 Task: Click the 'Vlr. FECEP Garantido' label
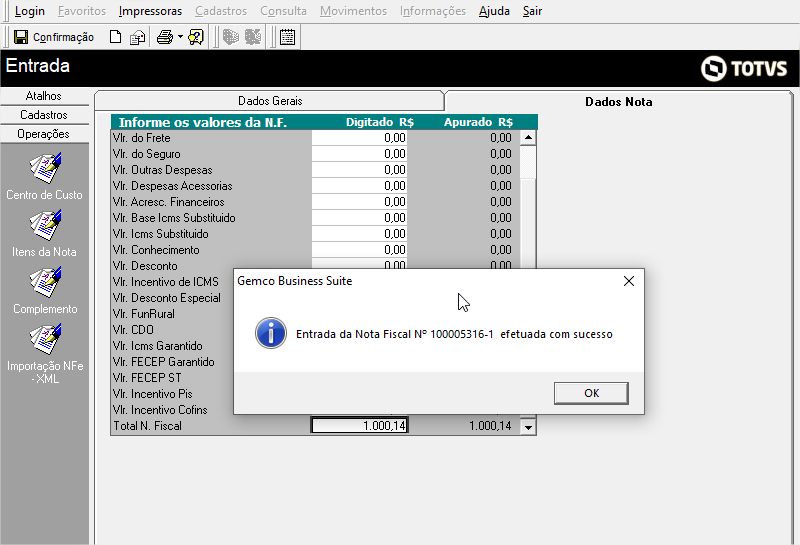164,362
